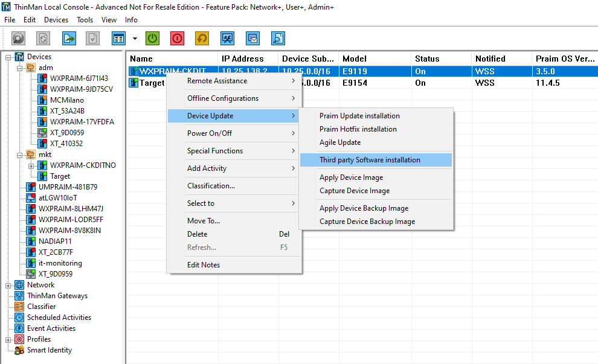Screen dimensions: 598x364
Task: Click the grey magnifier search toolbar icon
Action: click(x=18, y=38)
